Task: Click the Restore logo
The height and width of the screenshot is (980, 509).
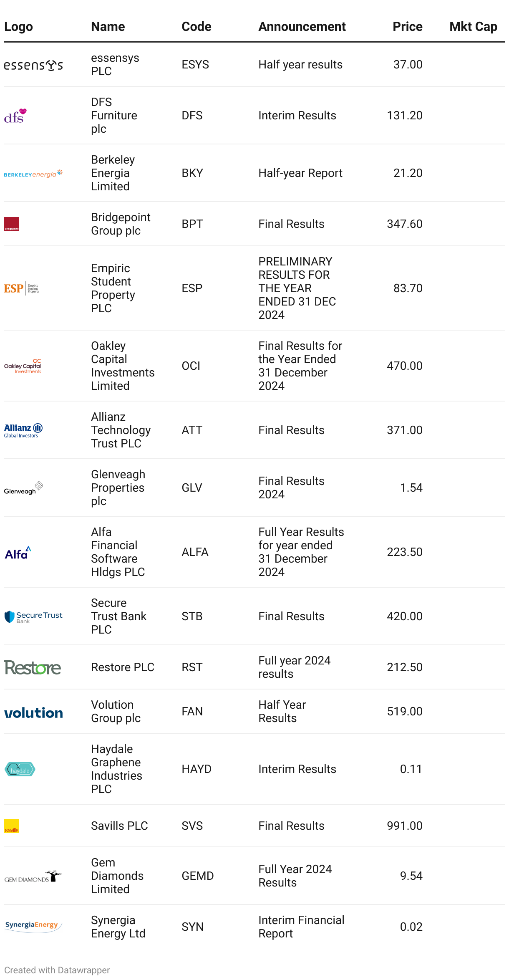Action: pyautogui.click(x=33, y=668)
